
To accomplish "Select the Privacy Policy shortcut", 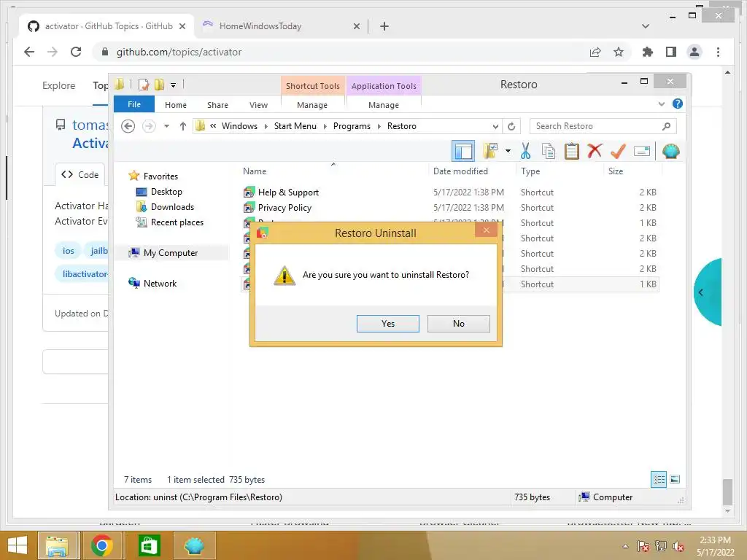I will click(x=285, y=208).
